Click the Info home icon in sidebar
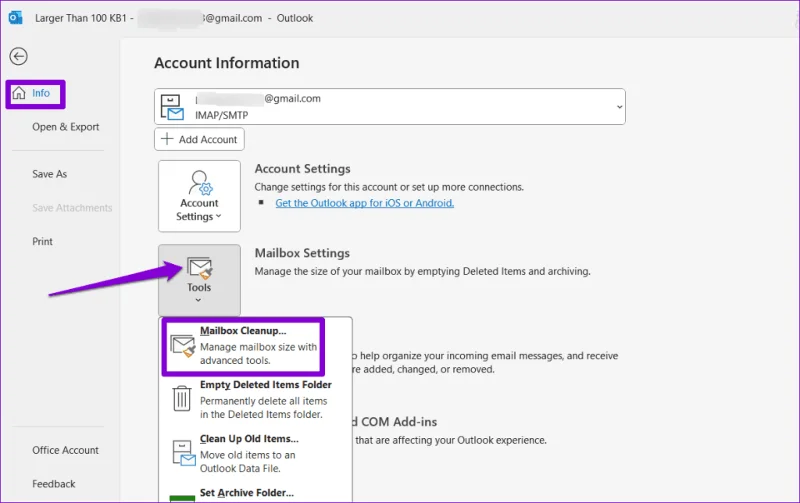Viewport: 800px width, 503px height. [19, 93]
